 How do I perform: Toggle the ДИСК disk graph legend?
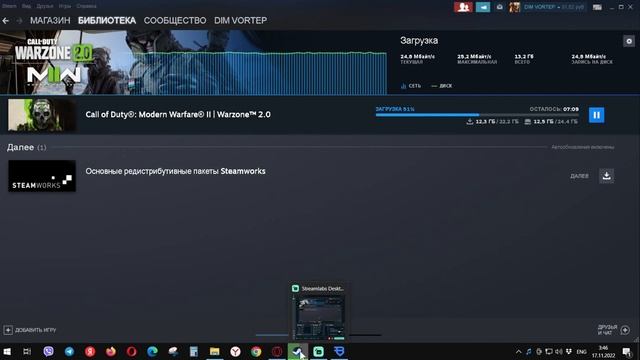click(x=442, y=86)
